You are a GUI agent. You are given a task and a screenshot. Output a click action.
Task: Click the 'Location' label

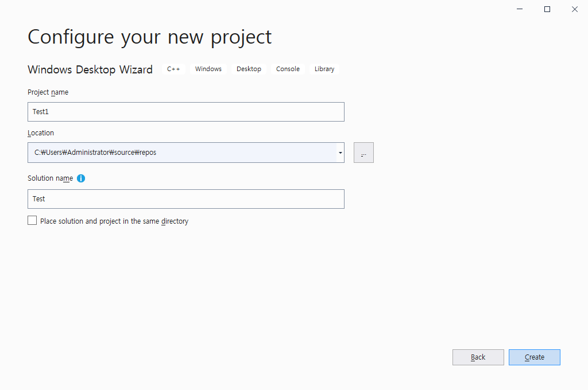click(41, 133)
